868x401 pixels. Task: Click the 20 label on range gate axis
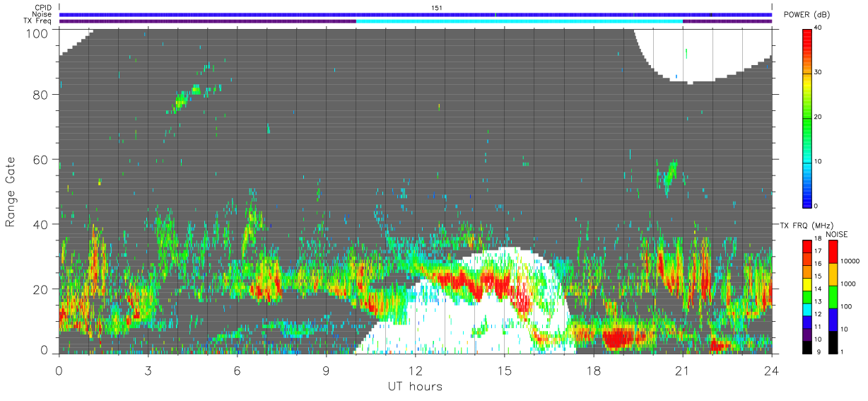(x=42, y=289)
